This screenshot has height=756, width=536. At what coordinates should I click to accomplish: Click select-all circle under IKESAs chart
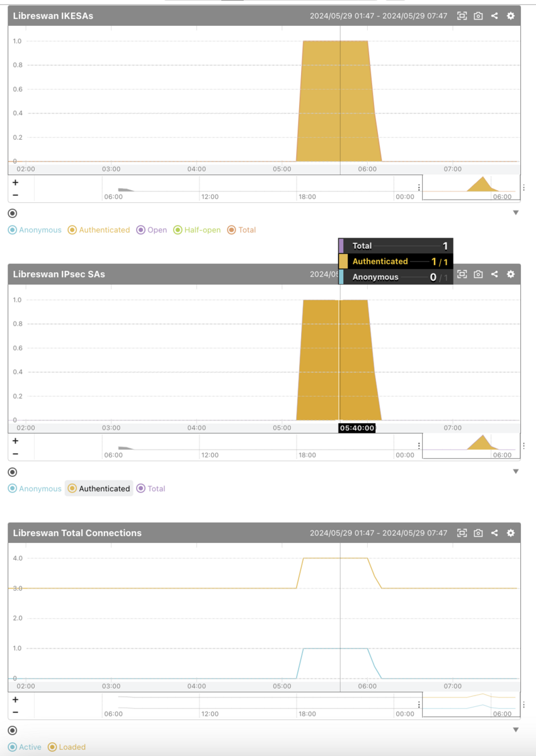click(x=13, y=213)
